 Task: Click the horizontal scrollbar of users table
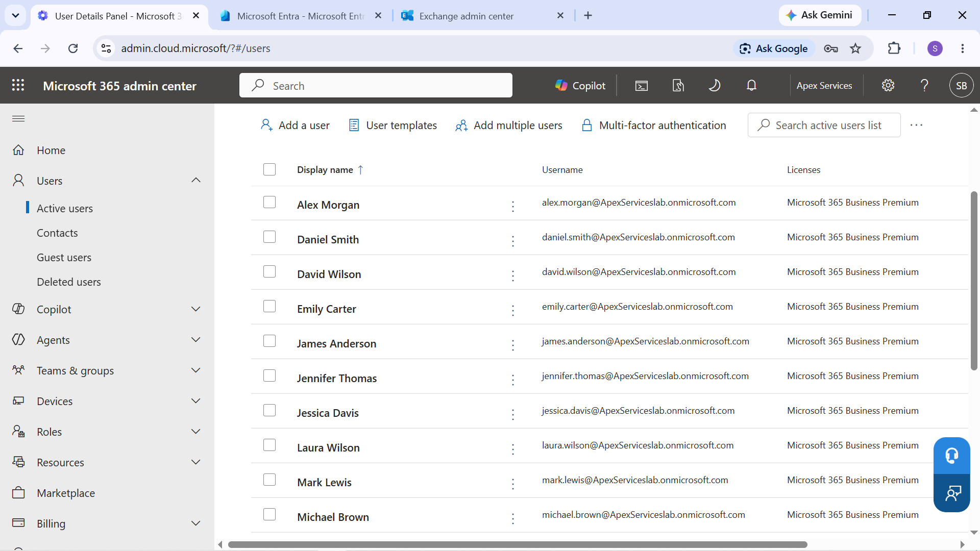point(518,544)
